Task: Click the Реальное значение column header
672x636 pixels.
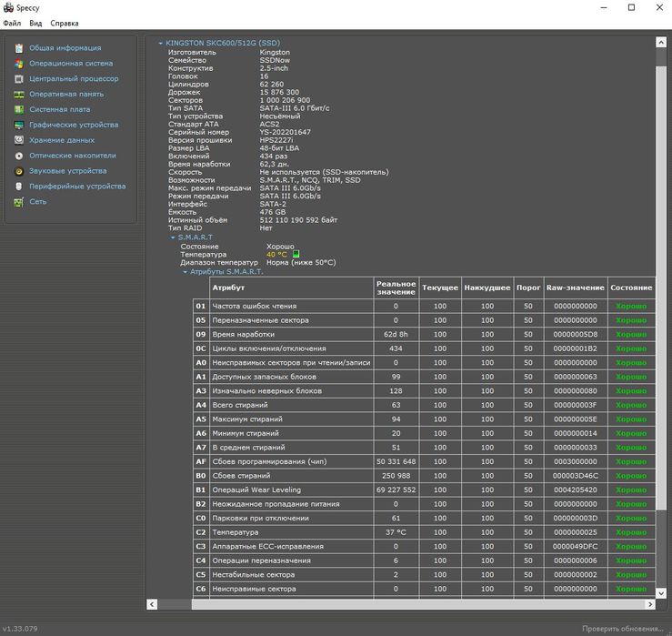Action: 396,288
